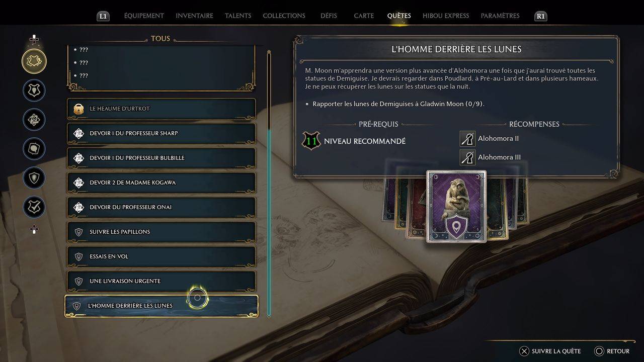Select the main quests crest filter icon
This screenshot has height=362, width=644.
(x=34, y=90)
